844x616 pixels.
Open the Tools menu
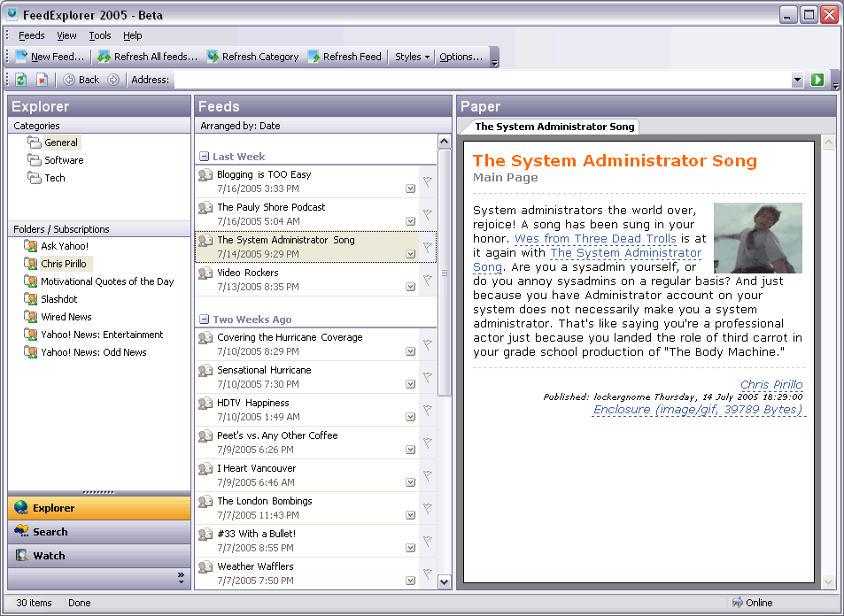[x=99, y=35]
